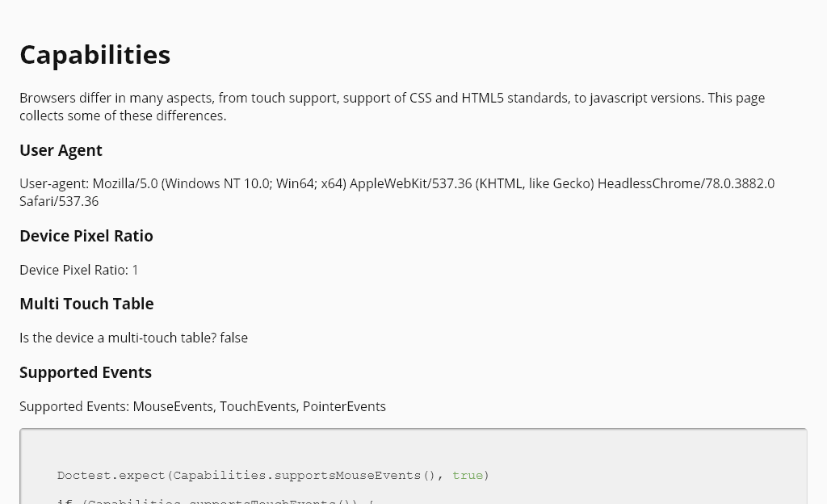Viewport: 827px width, 504px height.
Task: Click the Safari/537.36 text
Action: (x=59, y=201)
